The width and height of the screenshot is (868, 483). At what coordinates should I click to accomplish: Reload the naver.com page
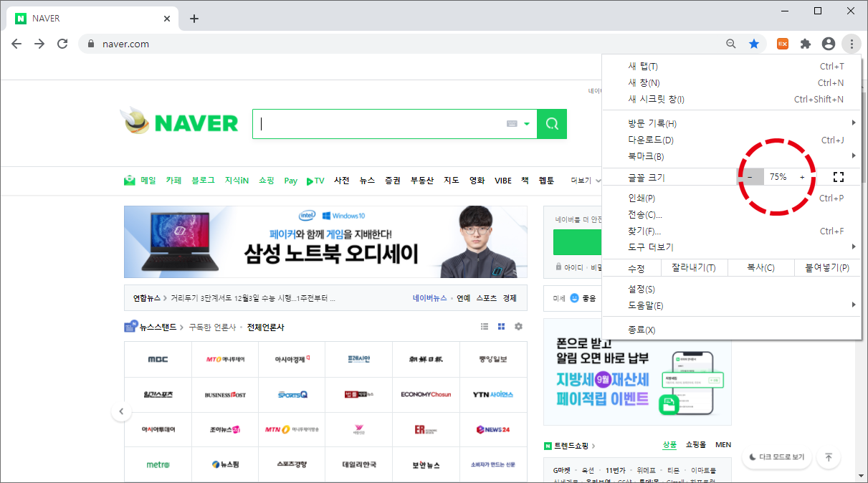pyautogui.click(x=62, y=44)
